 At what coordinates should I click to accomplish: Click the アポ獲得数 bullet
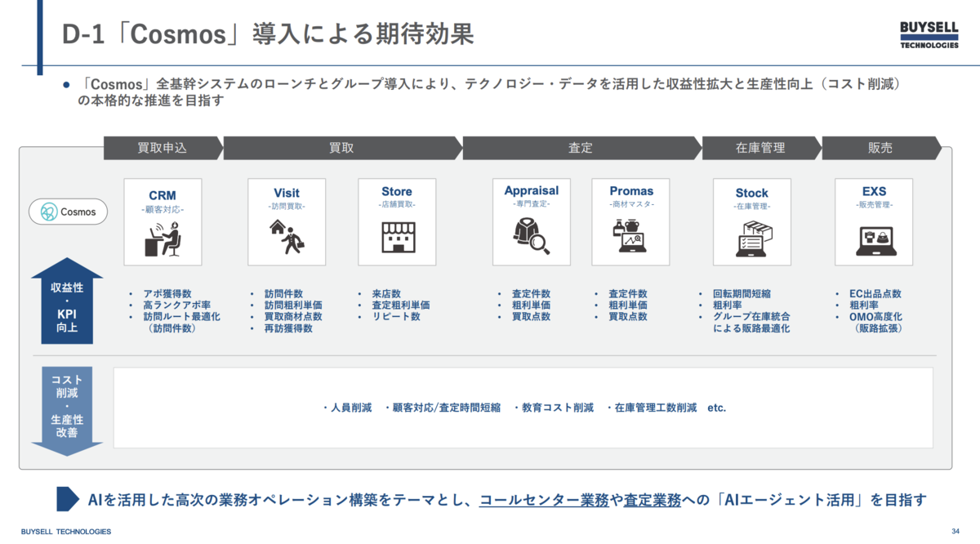(x=167, y=294)
